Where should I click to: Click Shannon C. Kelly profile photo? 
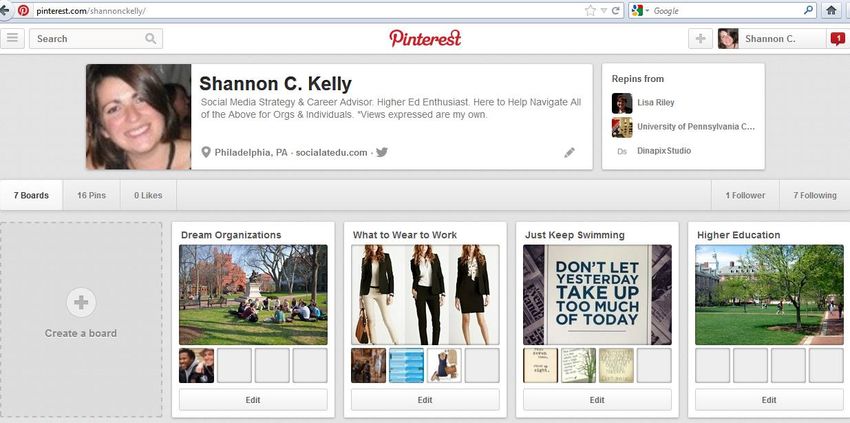click(x=138, y=117)
